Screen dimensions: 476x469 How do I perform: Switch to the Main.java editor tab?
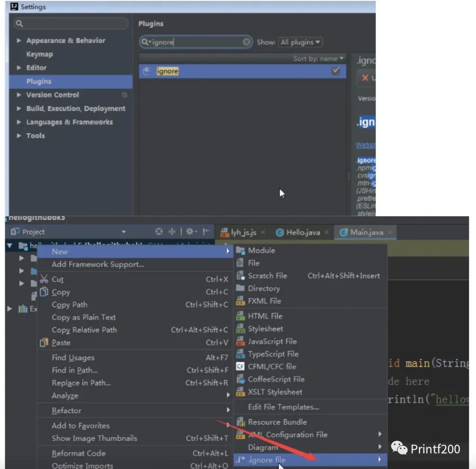tap(365, 233)
